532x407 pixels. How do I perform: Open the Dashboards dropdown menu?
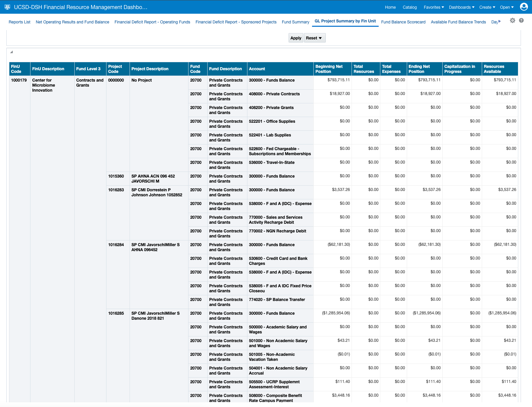pyautogui.click(x=462, y=7)
